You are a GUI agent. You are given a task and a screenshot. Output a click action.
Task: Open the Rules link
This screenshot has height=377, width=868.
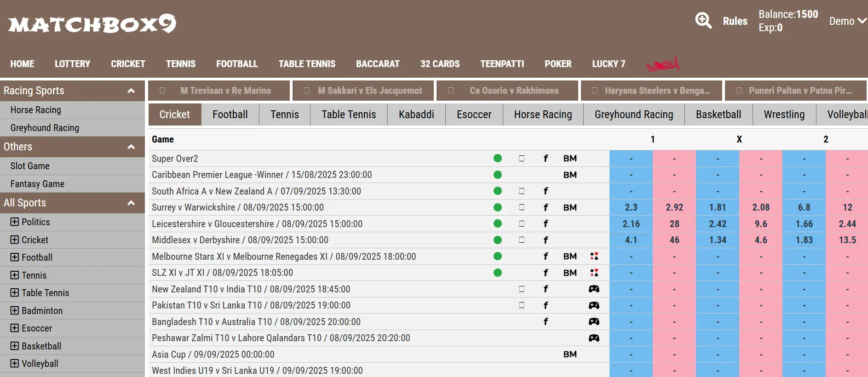735,21
